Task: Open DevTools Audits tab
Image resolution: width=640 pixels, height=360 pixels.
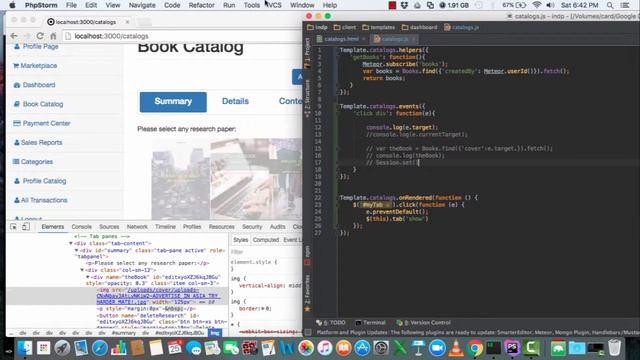Action: [278, 227]
